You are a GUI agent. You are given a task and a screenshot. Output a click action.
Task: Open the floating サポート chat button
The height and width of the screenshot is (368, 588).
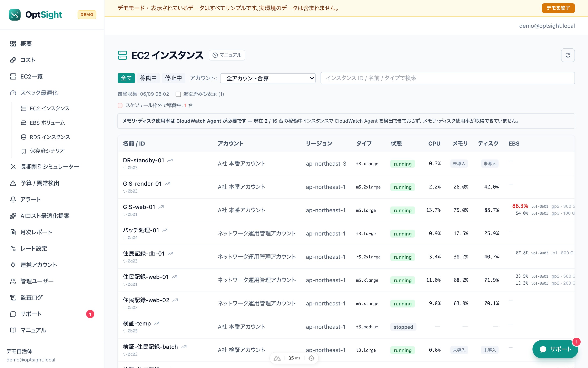(x=555, y=349)
